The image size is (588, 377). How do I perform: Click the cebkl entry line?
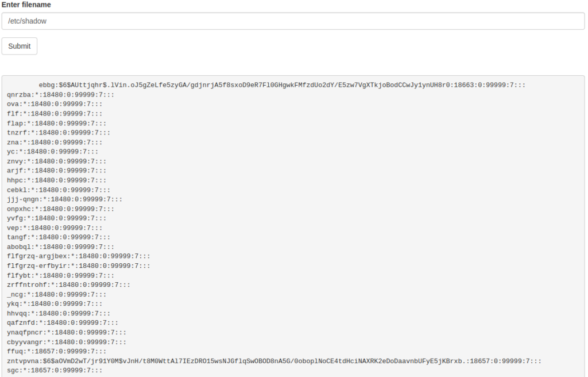(x=59, y=190)
